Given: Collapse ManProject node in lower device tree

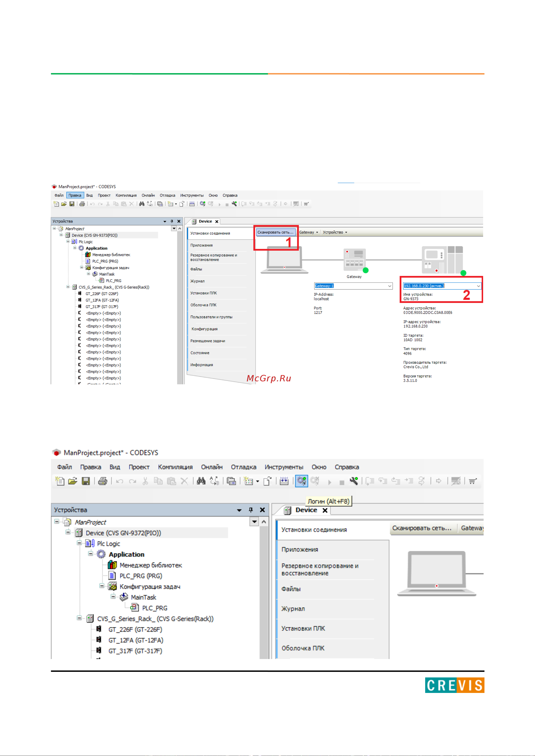Looking at the screenshot, I should tap(57, 521).
